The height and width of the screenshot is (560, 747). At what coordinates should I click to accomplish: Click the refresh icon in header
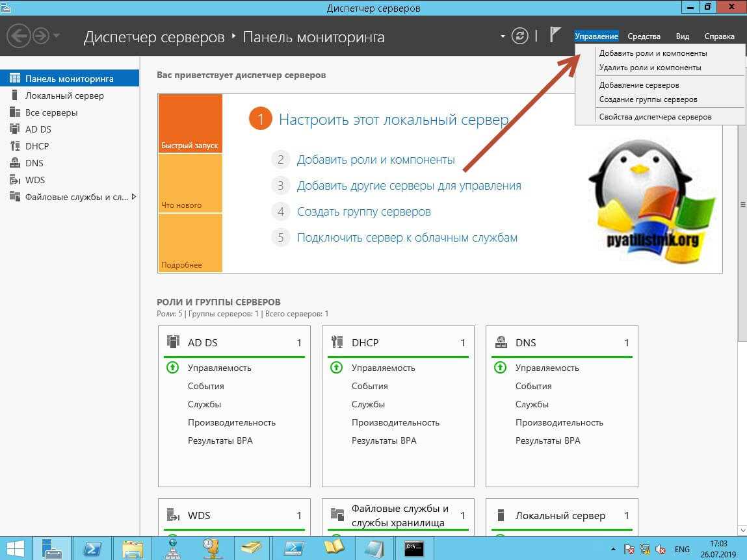[519, 36]
